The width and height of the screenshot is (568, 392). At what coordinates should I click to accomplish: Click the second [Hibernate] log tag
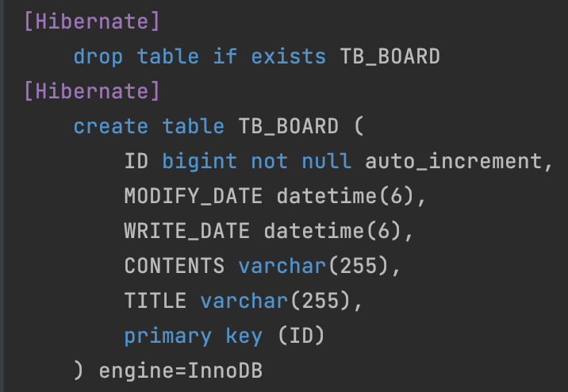click(x=92, y=91)
